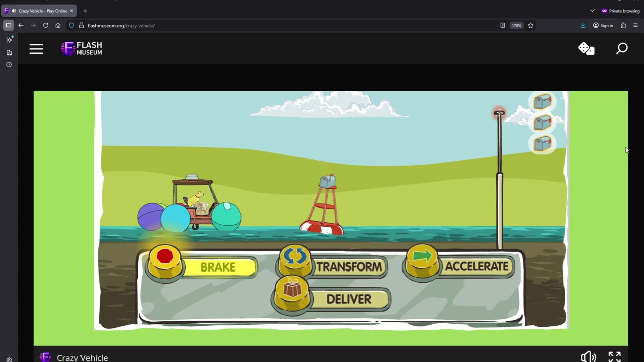Click the middle mailbox counter icon

(x=543, y=122)
